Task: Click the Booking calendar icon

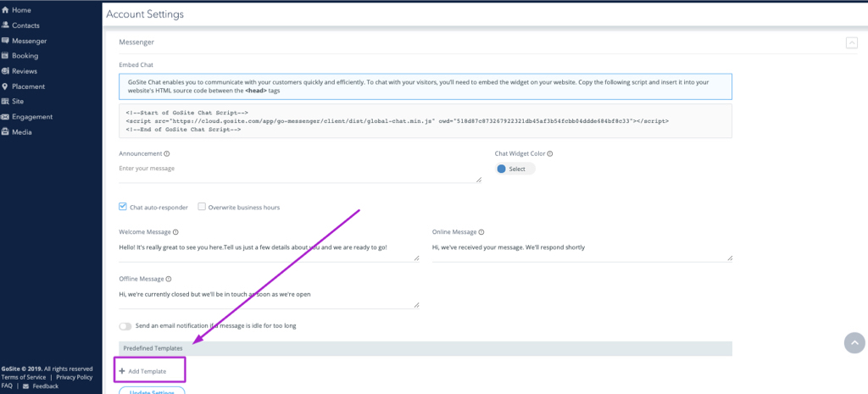Action: tap(6, 55)
